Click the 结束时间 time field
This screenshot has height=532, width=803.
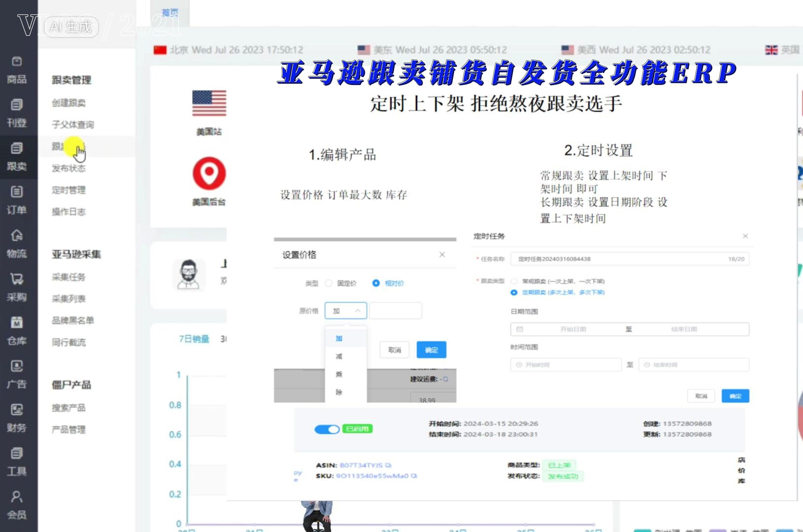click(x=694, y=365)
